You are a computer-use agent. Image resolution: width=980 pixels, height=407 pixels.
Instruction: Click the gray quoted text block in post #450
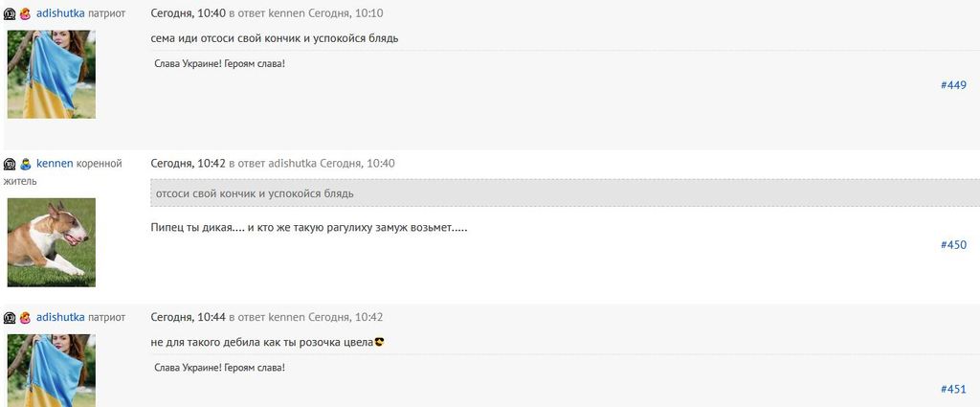(565, 193)
